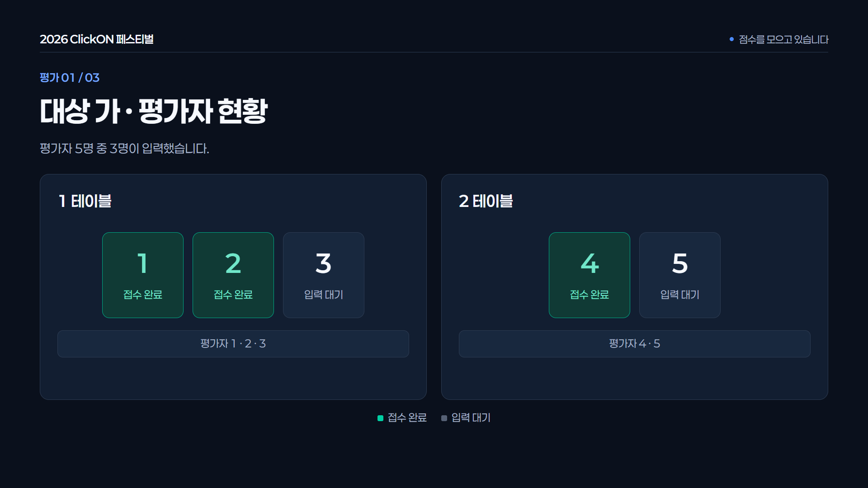Click the 평가 01 / 03 step indicator
The image size is (868, 488).
[x=70, y=78]
